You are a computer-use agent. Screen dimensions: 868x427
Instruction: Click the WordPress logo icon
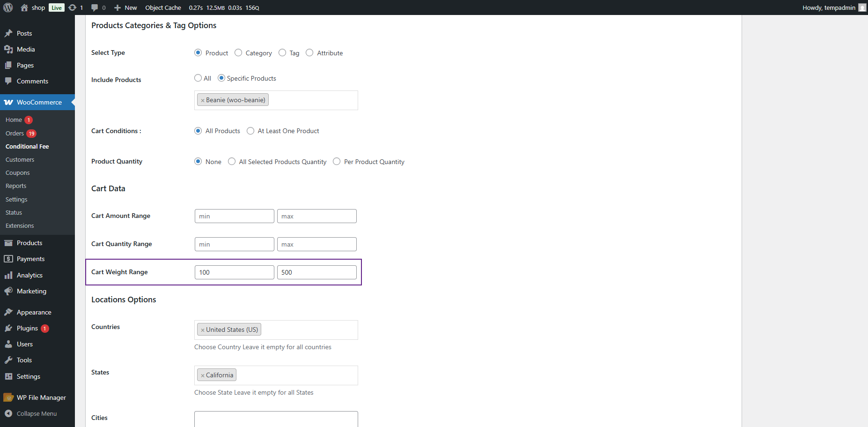click(x=8, y=7)
